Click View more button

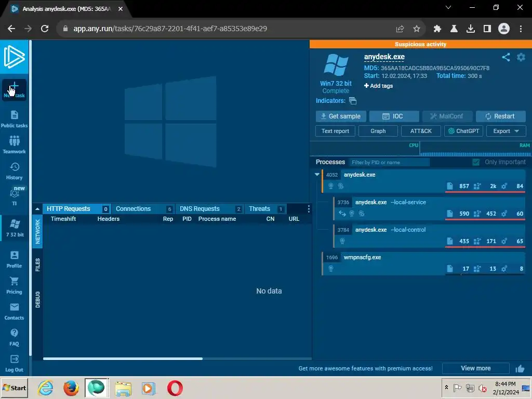(476, 368)
